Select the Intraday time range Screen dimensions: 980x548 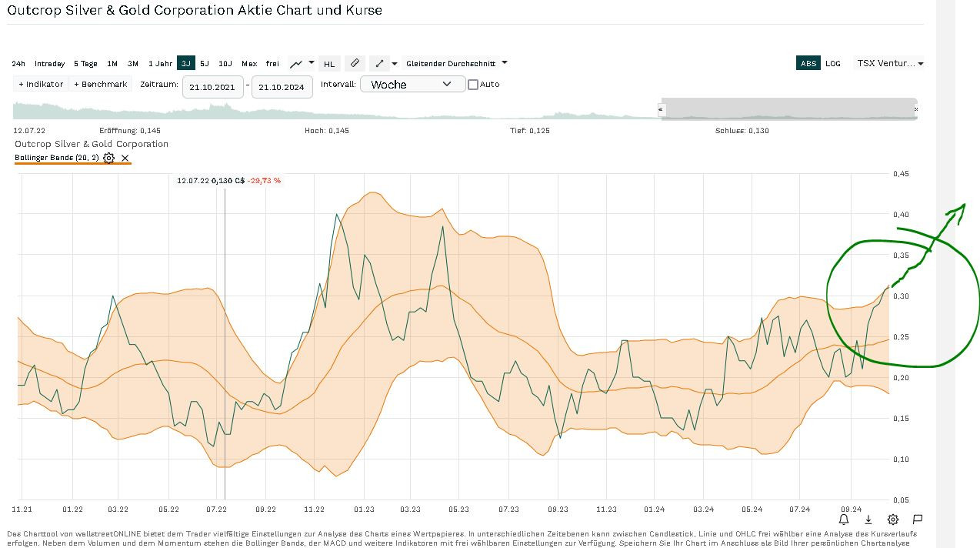pyautogui.click(x=50, y=63)
